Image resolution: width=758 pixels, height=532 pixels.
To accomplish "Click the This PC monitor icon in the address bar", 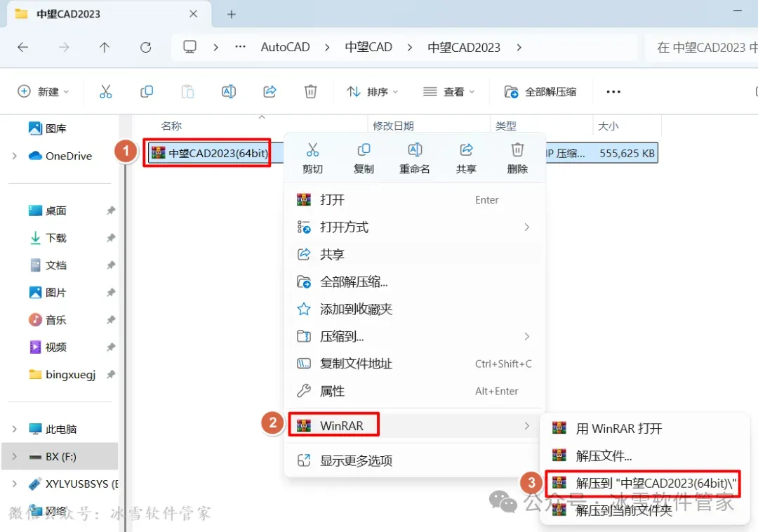I will pyautogui.click(x=189, y=47).
